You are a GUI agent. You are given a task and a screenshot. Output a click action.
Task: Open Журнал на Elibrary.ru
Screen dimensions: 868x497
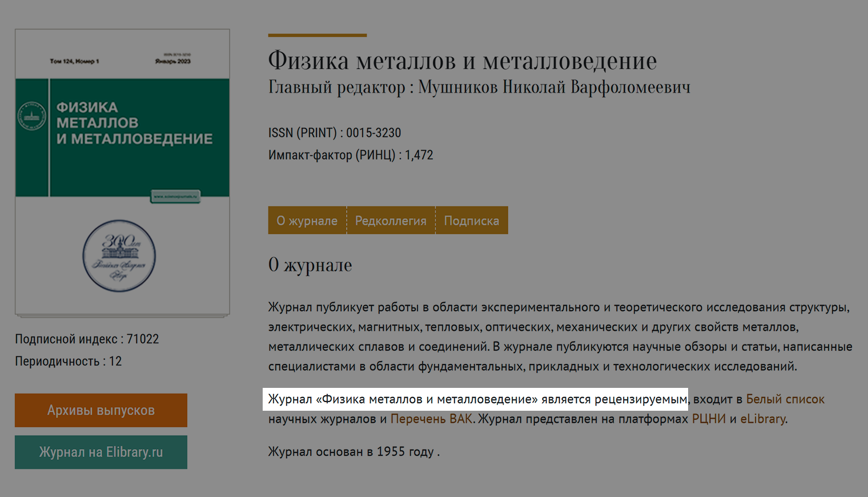[101, 452]
